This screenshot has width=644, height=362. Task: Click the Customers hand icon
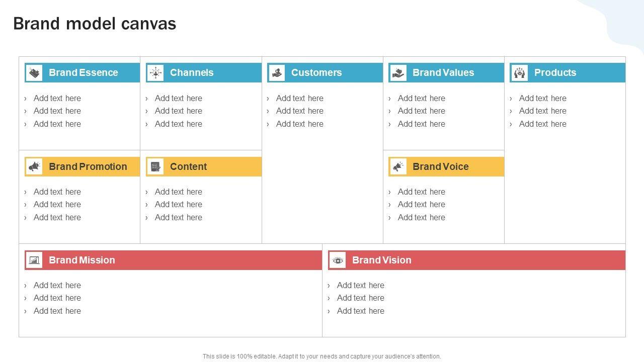(277, 73)
